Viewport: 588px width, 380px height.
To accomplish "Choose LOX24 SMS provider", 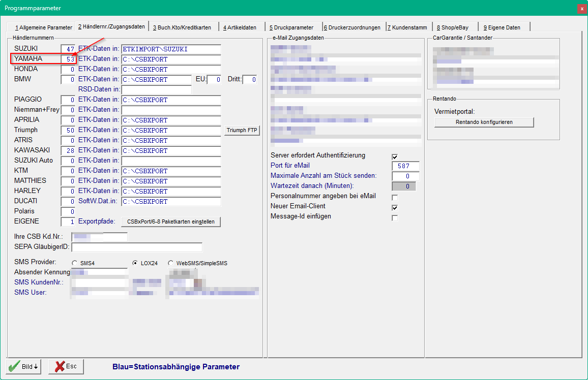I will point(135,263).
